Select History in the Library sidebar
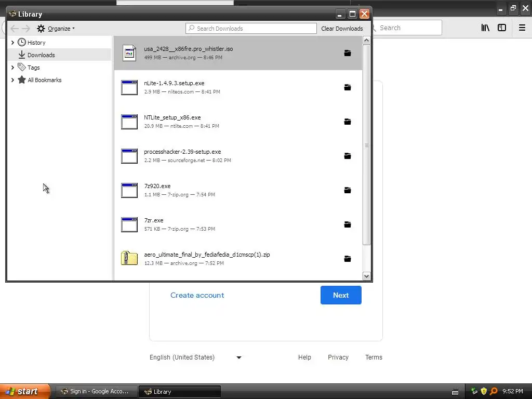The width and height of the screenshot is (532, 399). click(x=36, y=43)
